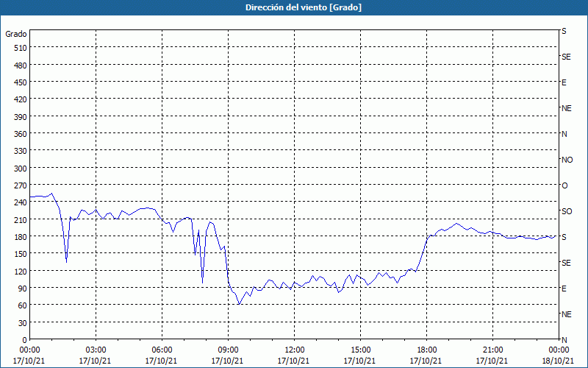Pick the 09:00 time label

228,350
